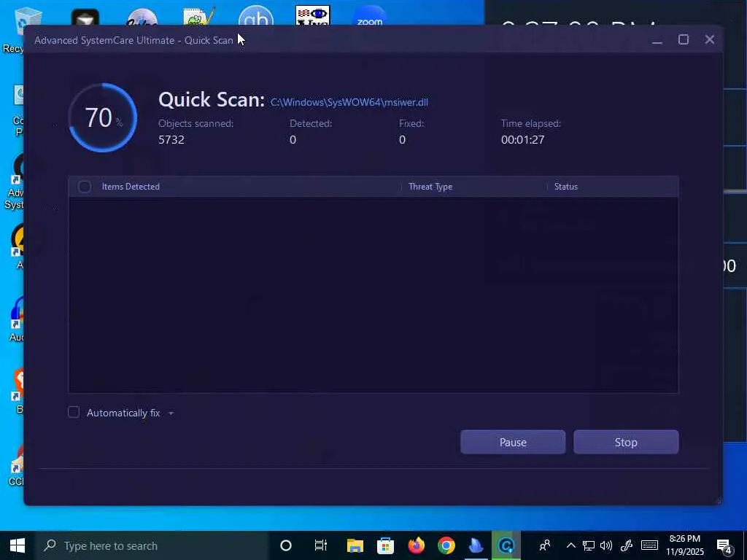Screen dimensions: 747x560
Task: Click the Items Detected column header
Action: coord(131,187)
